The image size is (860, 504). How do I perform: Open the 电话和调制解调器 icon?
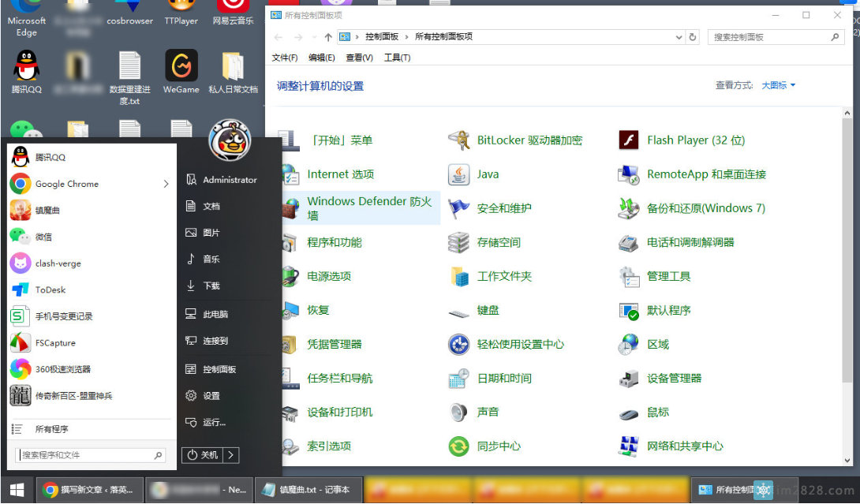pos(629,242)
